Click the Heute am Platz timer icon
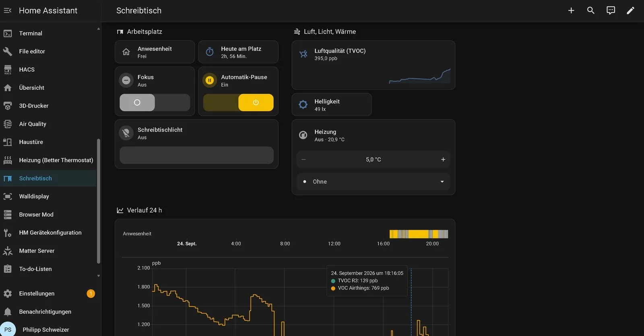Viewport: 644px width, 336px height. click(x=210, y=52)
